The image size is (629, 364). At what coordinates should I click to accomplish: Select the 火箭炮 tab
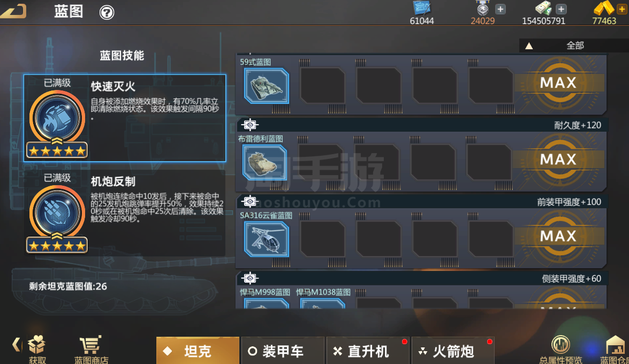click(453, 351)
